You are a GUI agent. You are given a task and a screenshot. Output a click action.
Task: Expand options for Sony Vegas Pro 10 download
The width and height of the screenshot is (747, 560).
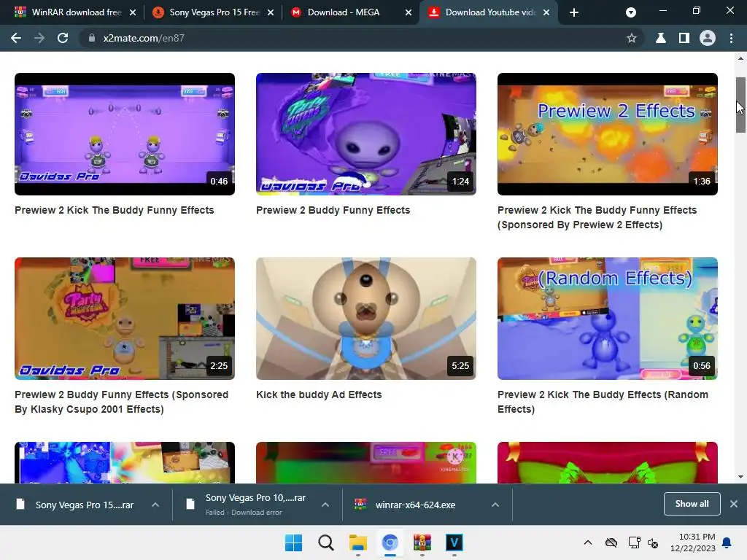325,505
